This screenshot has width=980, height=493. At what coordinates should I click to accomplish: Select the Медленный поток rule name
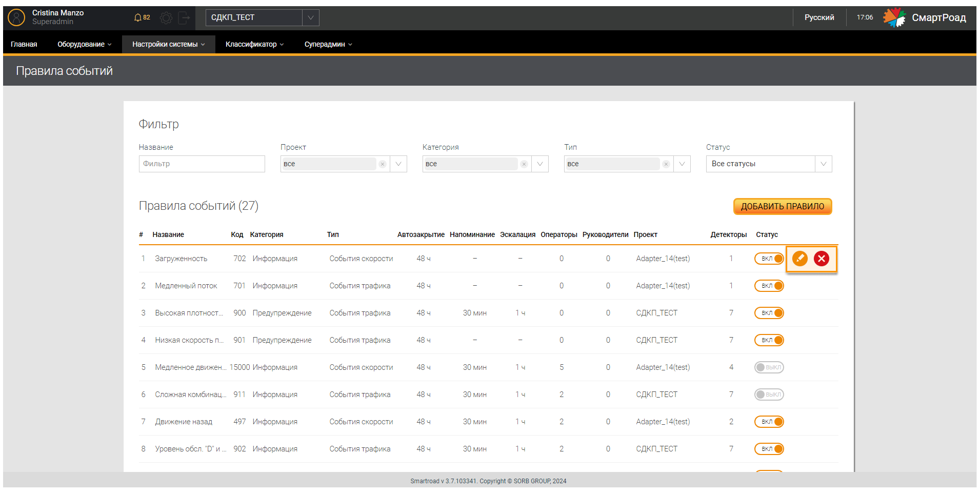tap(186, 286)
